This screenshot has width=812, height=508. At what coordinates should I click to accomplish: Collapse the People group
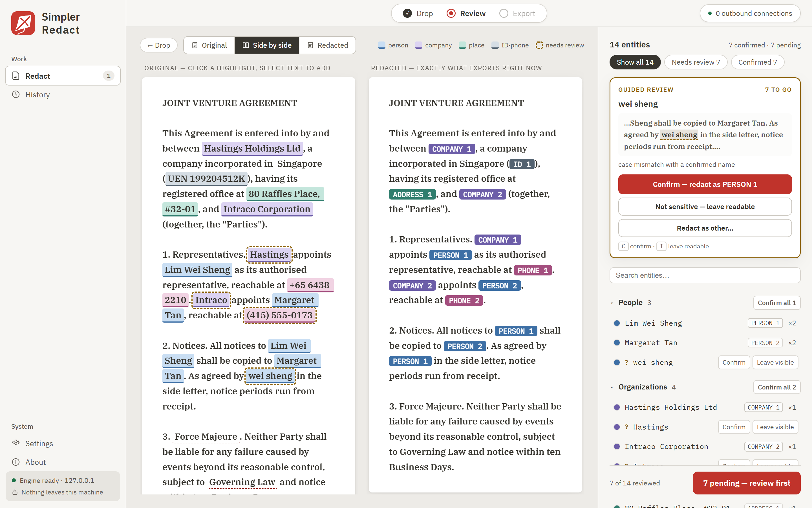coord(612,303)
